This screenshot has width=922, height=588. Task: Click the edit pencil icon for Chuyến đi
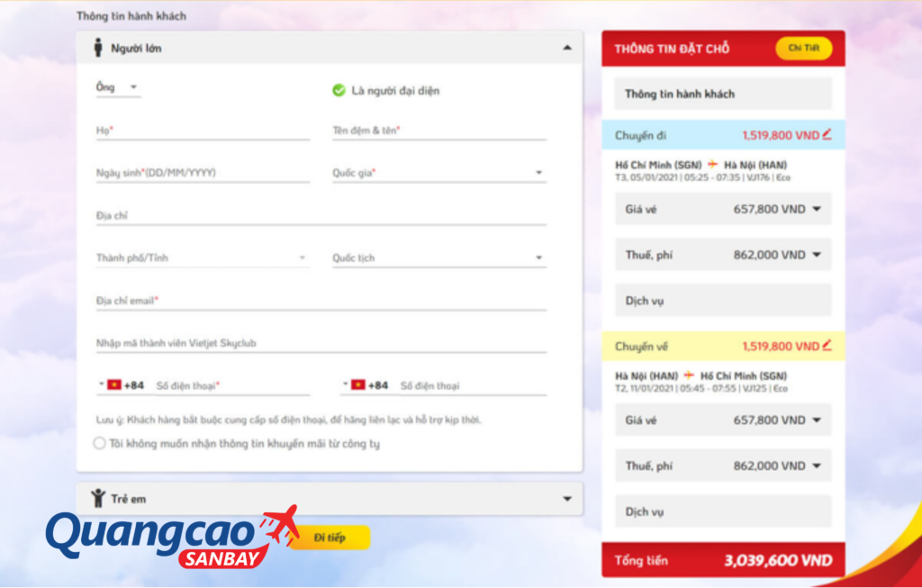827,135
